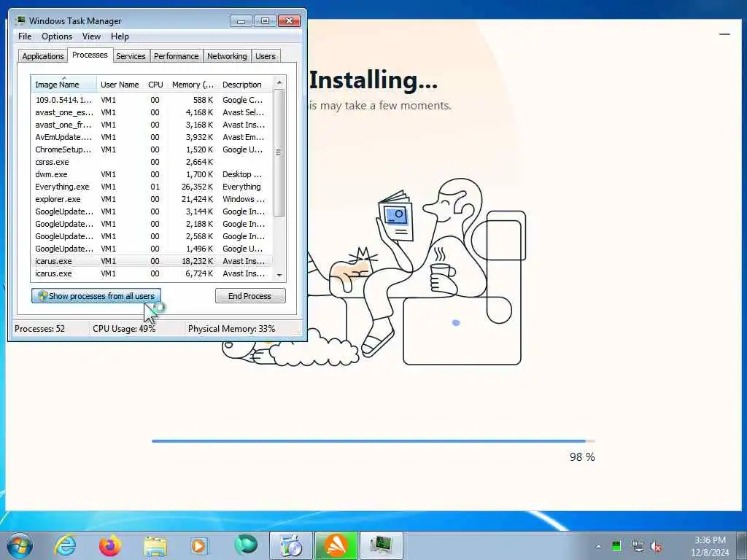The height and width of the screenshot is (560, 747).
Task: Open the Performance tab
Action: [x=177, y=56]
